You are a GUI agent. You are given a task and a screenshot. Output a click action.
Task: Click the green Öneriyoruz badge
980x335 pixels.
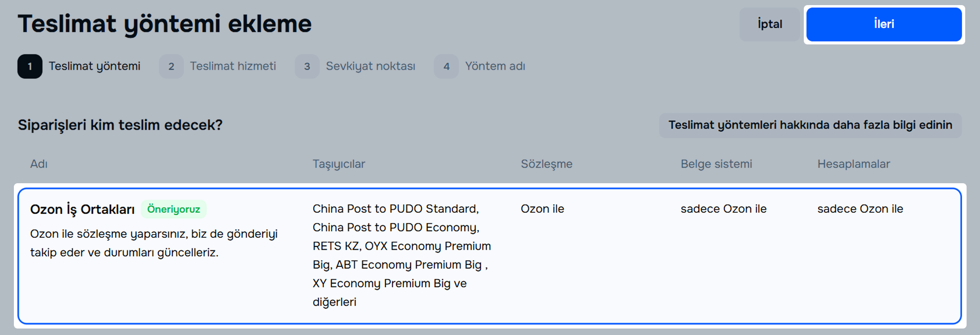173,209
